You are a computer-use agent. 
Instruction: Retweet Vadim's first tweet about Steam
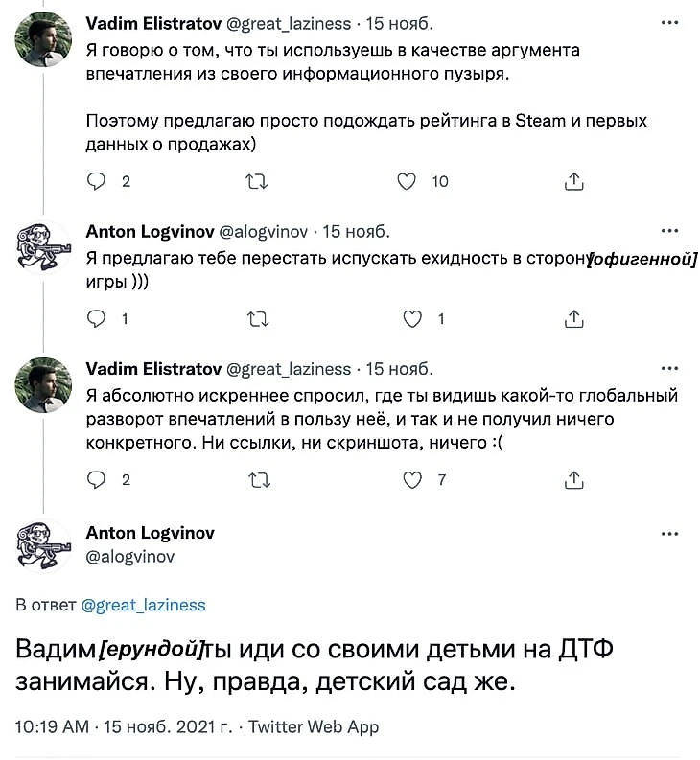(257, 181)
